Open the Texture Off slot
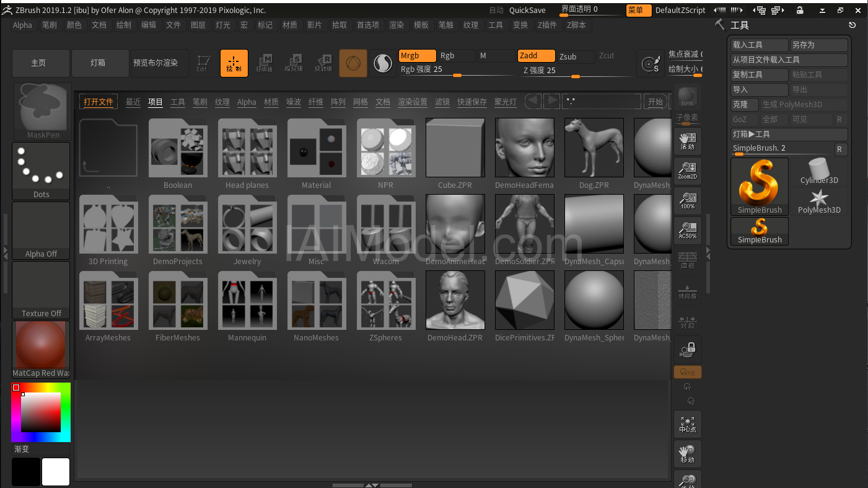Viewport: 868px width, 488px height. pyautogui.click(x=42, y=290)
